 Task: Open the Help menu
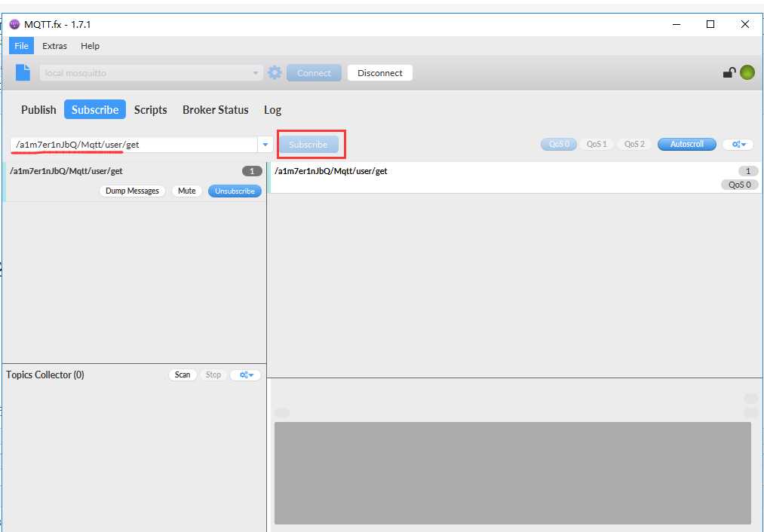click(91, 46)
